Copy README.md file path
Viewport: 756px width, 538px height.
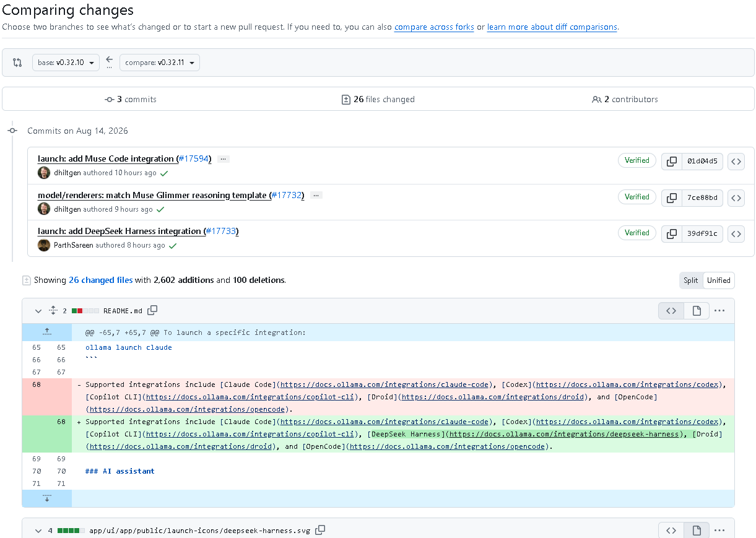(x=152, y=310)
